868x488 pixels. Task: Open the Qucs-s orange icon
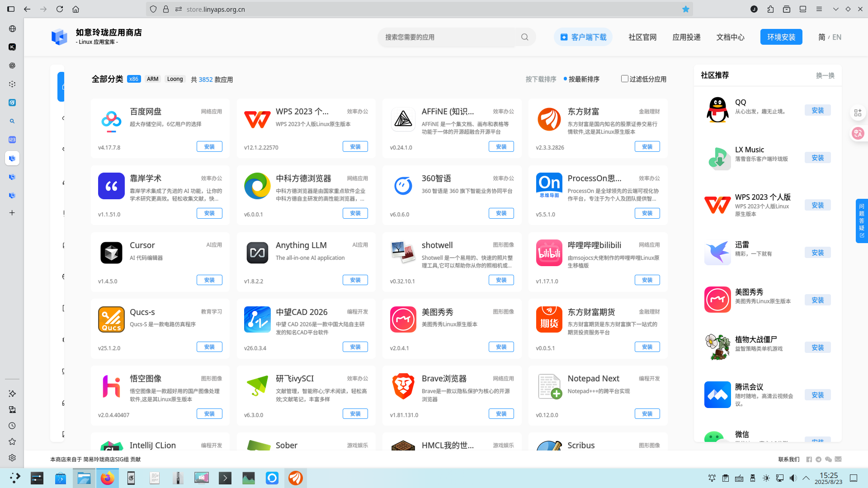(x=111, y=319)
